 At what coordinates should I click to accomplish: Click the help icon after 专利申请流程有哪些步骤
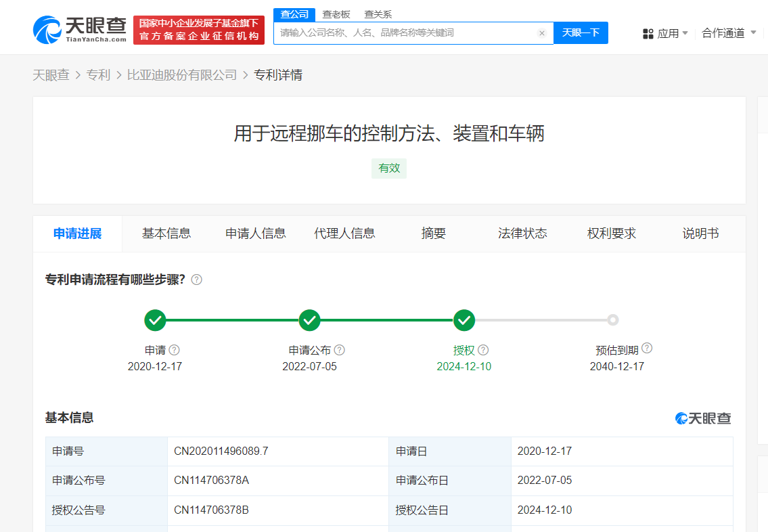tap(196, 279)
